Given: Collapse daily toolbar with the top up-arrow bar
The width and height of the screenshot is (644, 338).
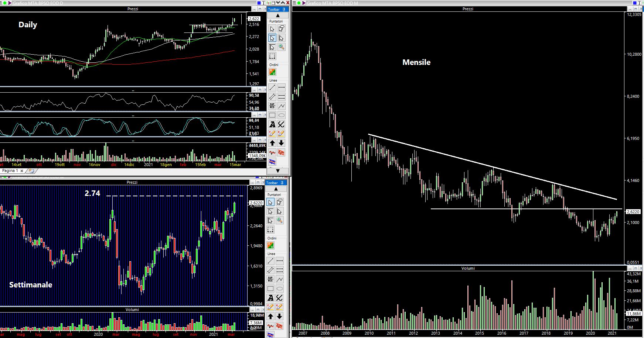Looking at the screenshot, I should [x=277, y=15].
